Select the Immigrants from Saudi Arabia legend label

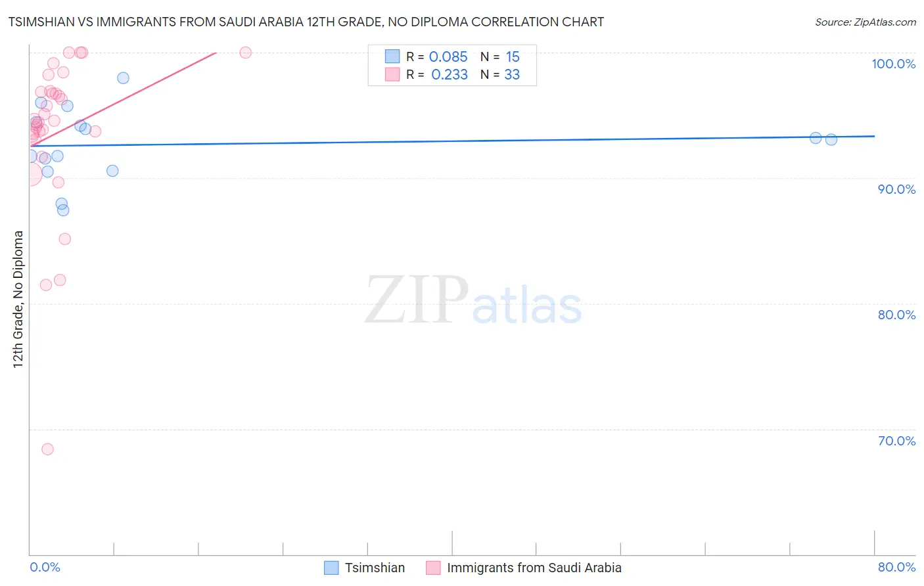pos(534,568)
